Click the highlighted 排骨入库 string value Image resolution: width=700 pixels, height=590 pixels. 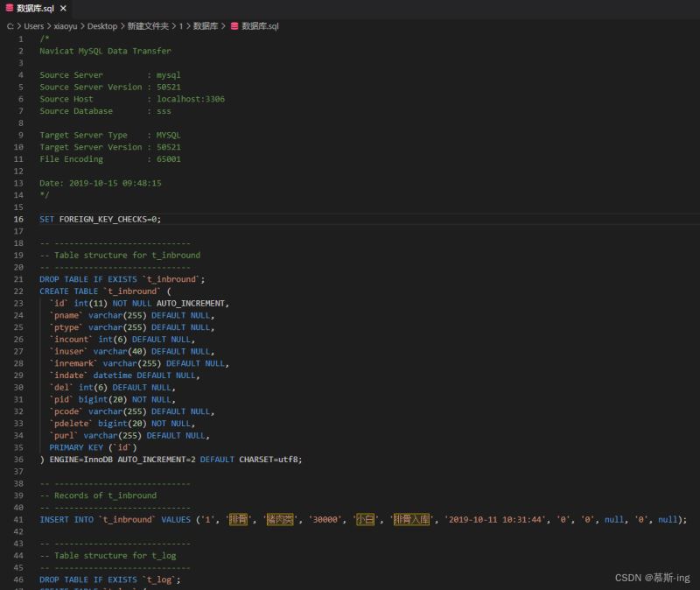(x=411, y=519)
